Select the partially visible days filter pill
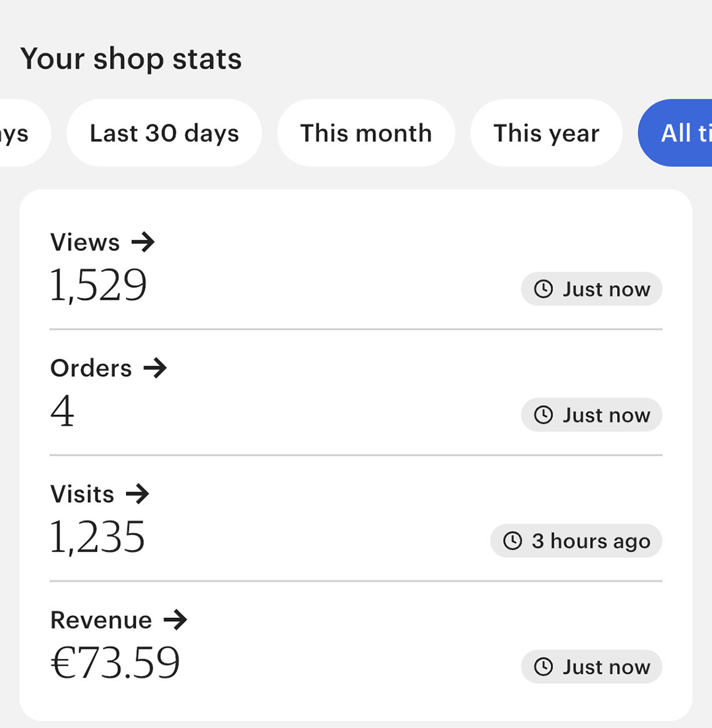712x728 pixels. 23,133
